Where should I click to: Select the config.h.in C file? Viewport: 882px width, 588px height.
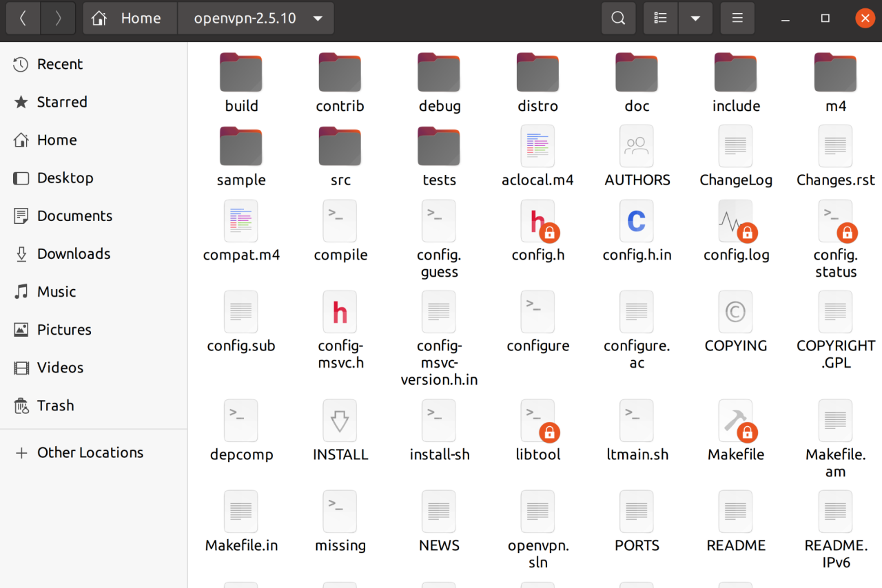point(637,232)
